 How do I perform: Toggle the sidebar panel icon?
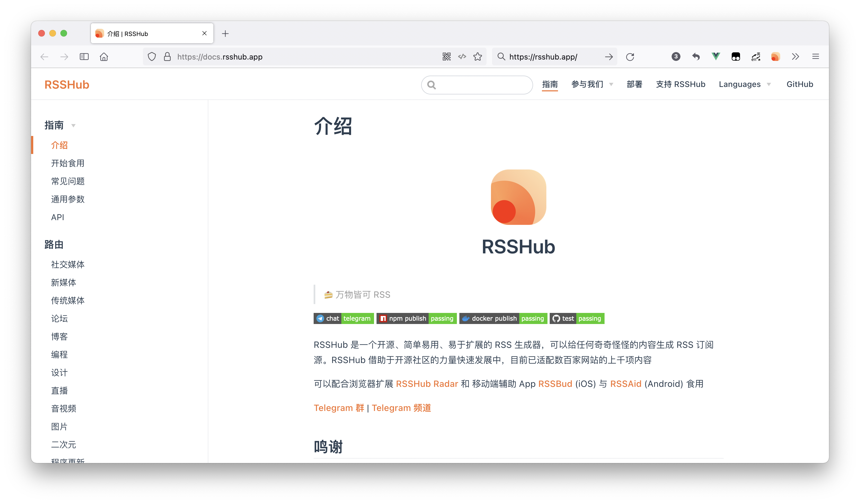84,56
